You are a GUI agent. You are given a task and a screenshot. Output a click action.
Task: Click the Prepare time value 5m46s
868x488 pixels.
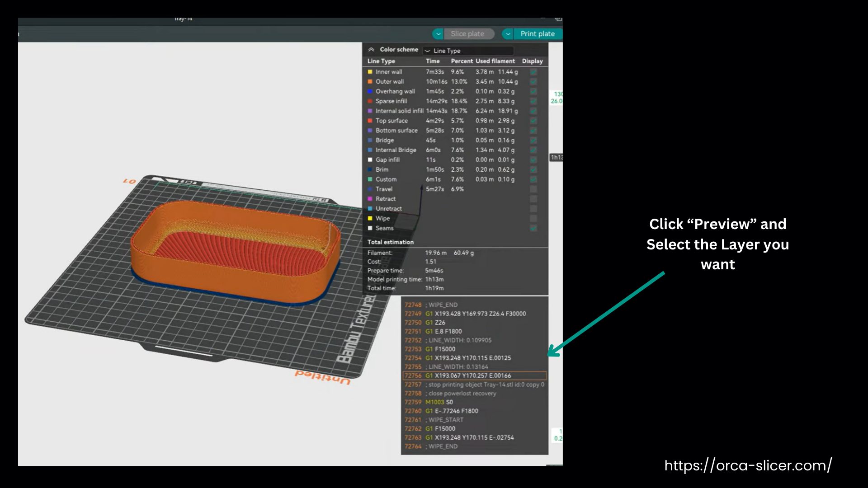(434, 271)
